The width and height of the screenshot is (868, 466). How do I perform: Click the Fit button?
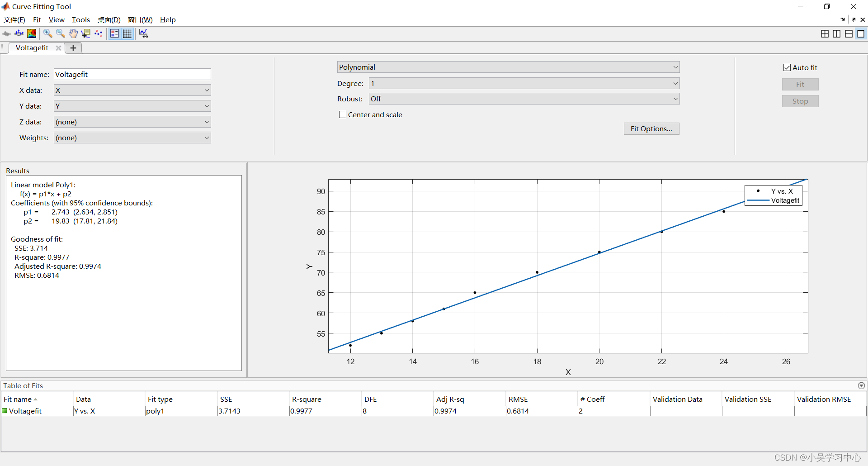click(800, 85)
